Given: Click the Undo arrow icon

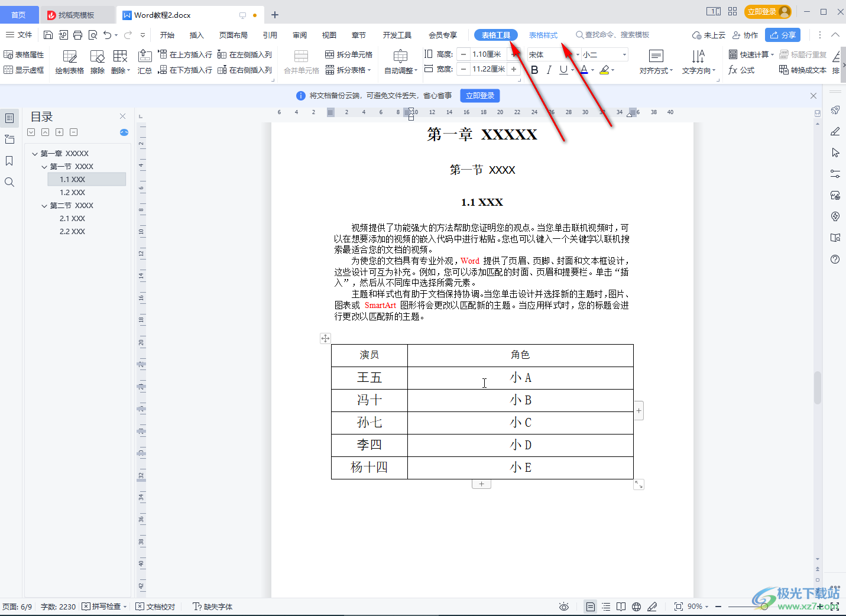Looking at the screenshot, I should 107,35.
